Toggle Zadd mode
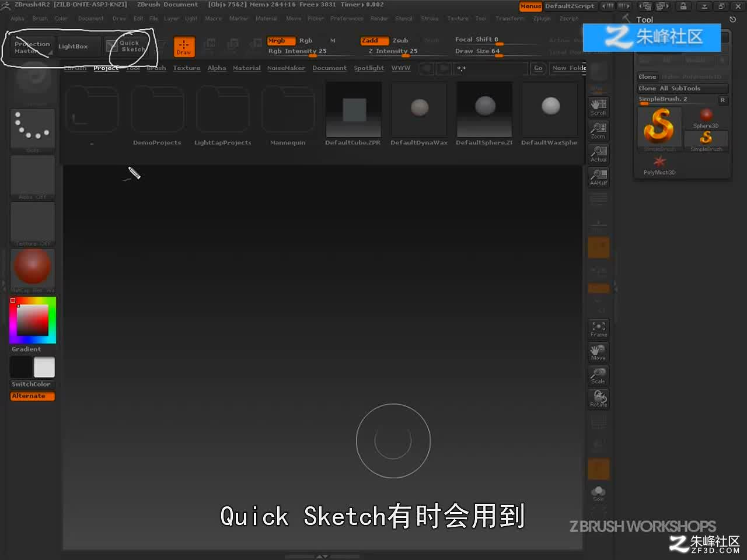This screenshot has width=747, height=560. 375,41
